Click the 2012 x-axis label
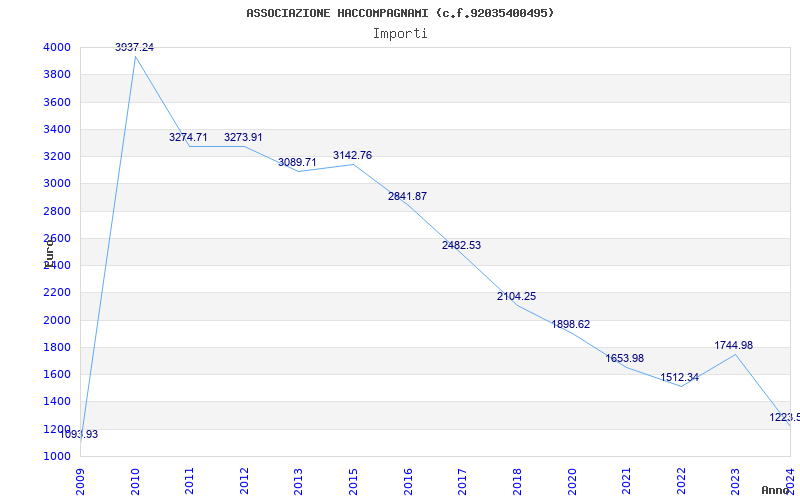800x500 pixels. tap(244, 482)
